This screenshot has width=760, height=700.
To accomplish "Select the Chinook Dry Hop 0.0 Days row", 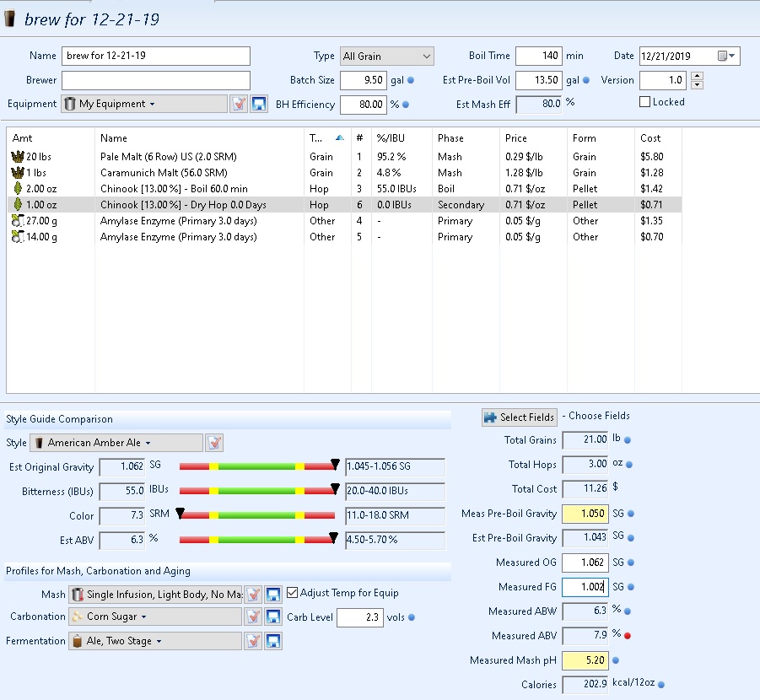I will click(344, 205).
